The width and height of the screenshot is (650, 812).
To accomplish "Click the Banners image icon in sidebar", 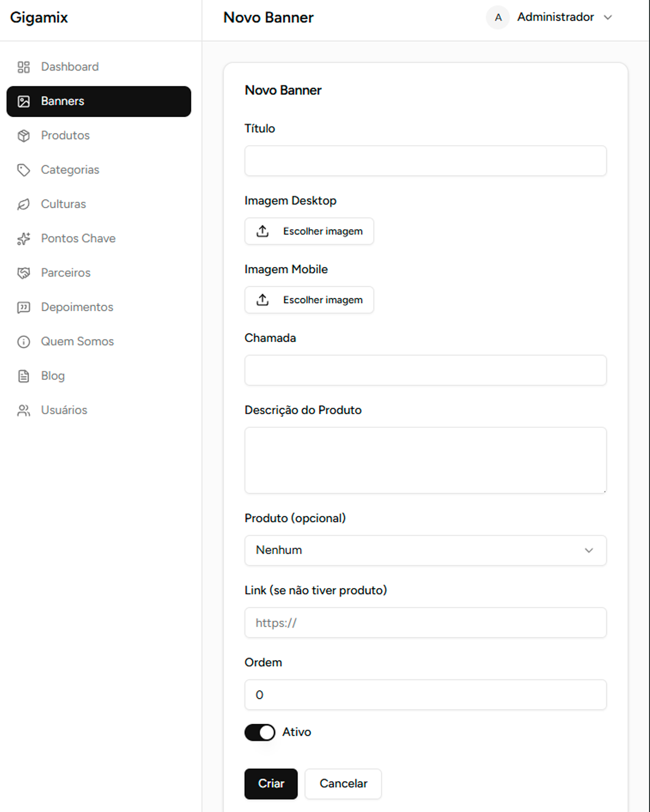I will coord(23,101).
